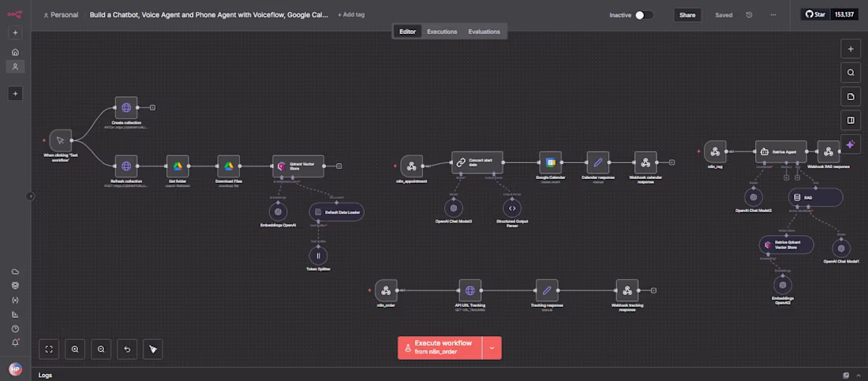This screenshot has height=381, width=868.
Task: Open the three-dot workflow options menu
Action: (773, 15)
